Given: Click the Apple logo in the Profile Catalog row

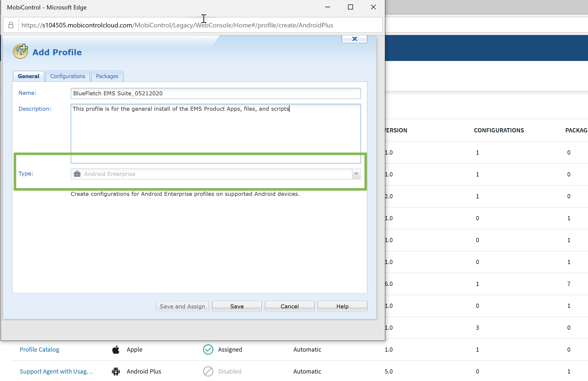Looking at the screenshot, I should [116, 349].
